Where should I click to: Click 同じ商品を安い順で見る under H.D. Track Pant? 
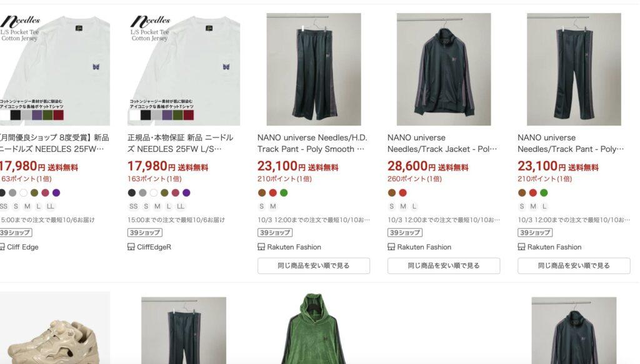[x=314, y=266]
